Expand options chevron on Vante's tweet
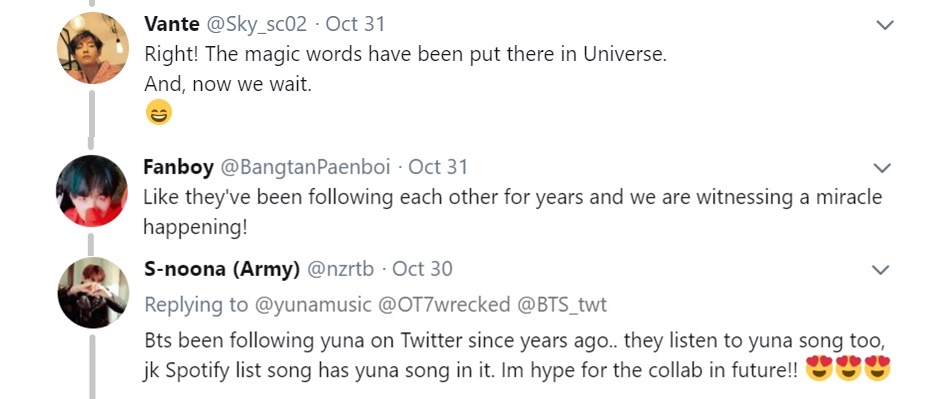 pos(886,26)
